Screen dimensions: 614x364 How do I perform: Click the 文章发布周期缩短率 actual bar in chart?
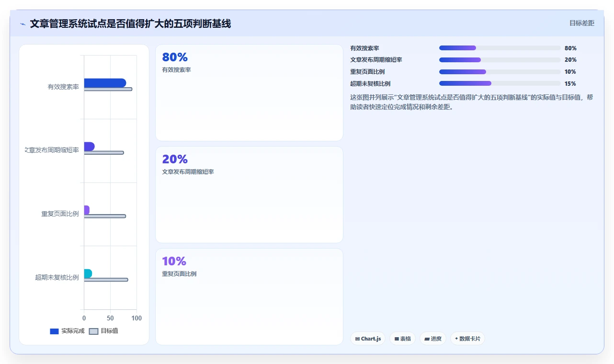click(90, 147)
